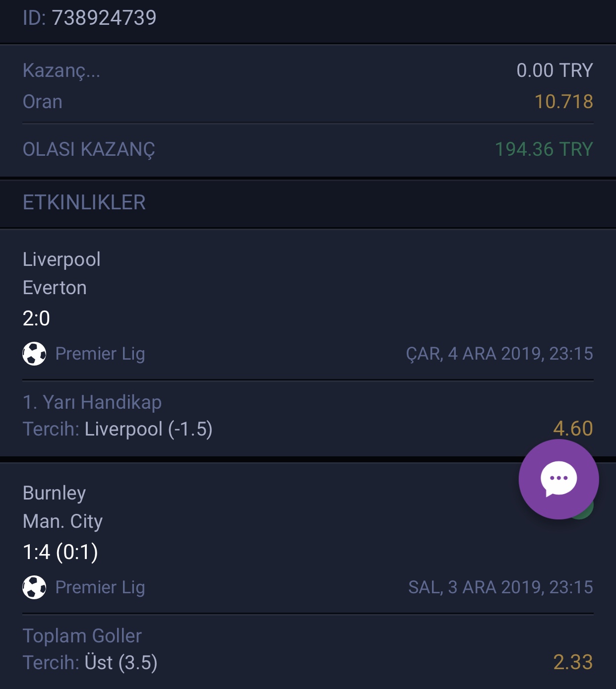Open Premier Lig link under Burnley–Man. City

pos(100,587)
